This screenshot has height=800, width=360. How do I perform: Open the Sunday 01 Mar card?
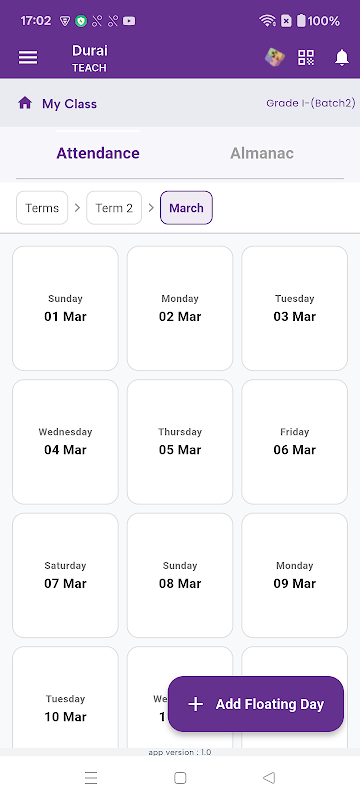(65, 308)
